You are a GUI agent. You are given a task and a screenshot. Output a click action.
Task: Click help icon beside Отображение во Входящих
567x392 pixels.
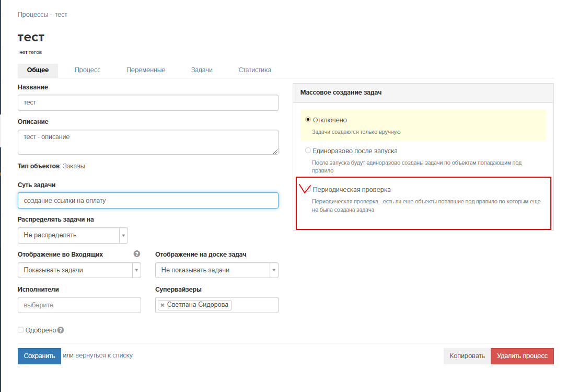point(137,254)
